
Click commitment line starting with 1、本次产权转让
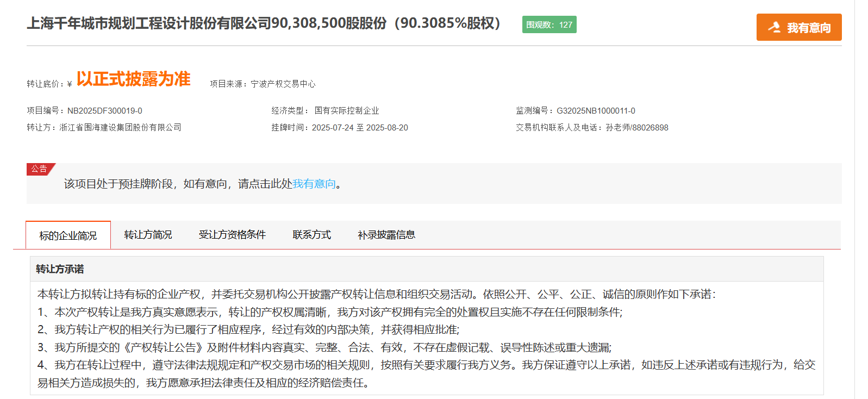tap(330, 312)
